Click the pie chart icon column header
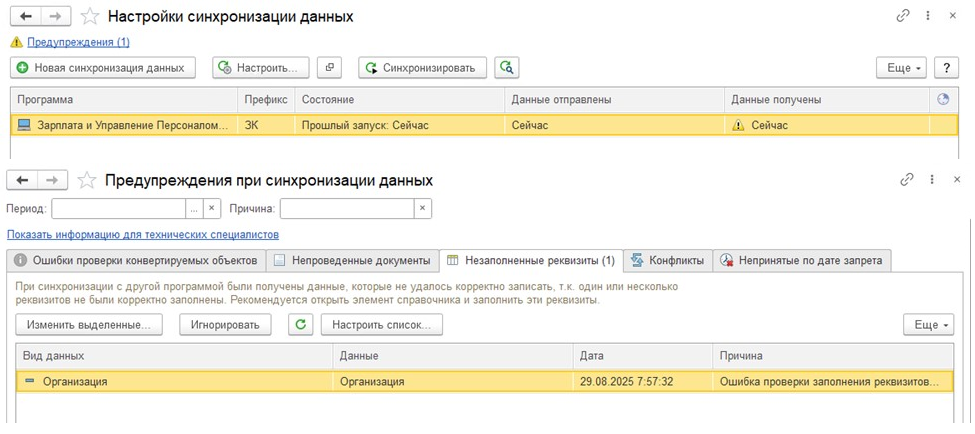975x434 pixels. coord(943,99)
